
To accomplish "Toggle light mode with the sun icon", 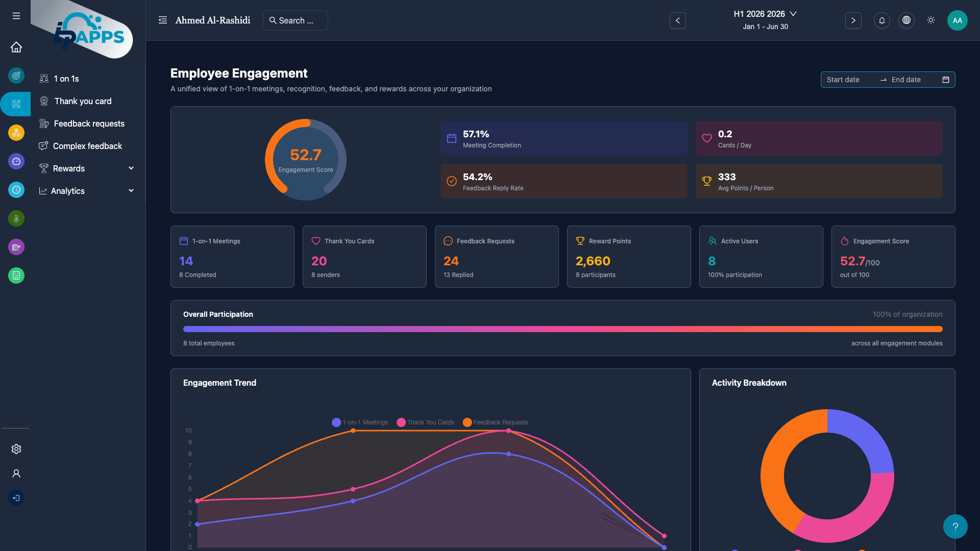I will point(930,20).
